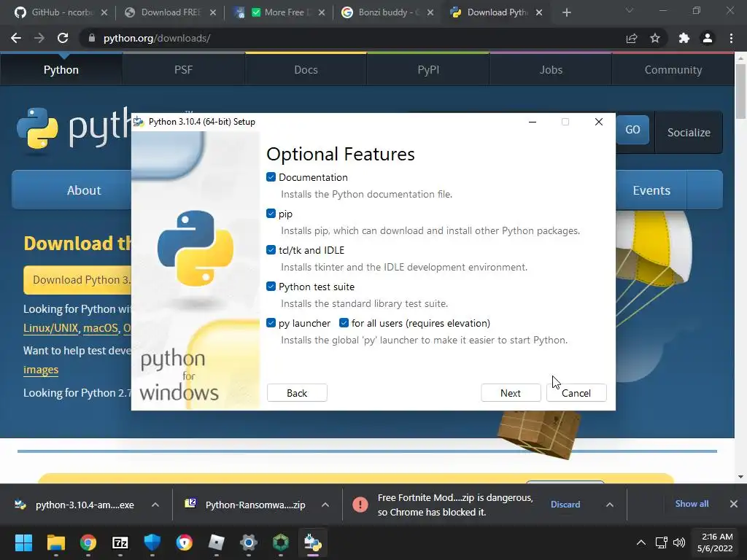Image resolution: width=747 pixels, height=560 pixels.
Task: Uncheck for all users (requires elevation)
Action: pos(344,323)
